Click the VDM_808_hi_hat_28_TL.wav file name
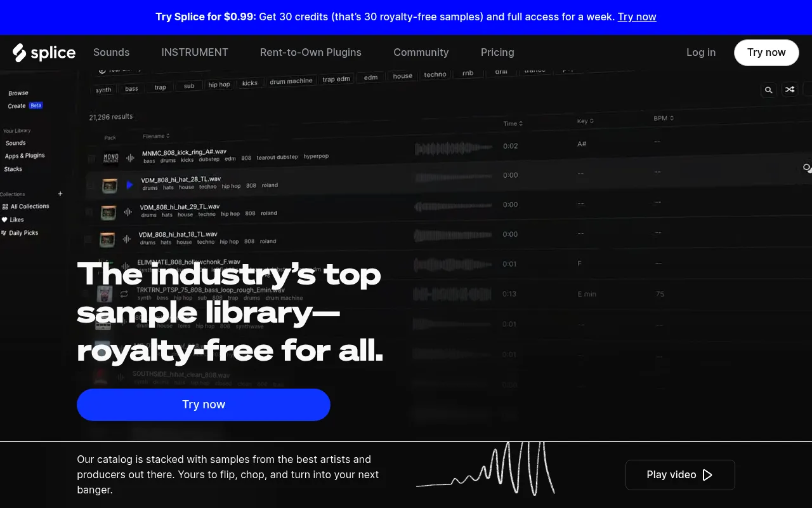The height and width of the screenshot is (508, 812). [181, 180]
